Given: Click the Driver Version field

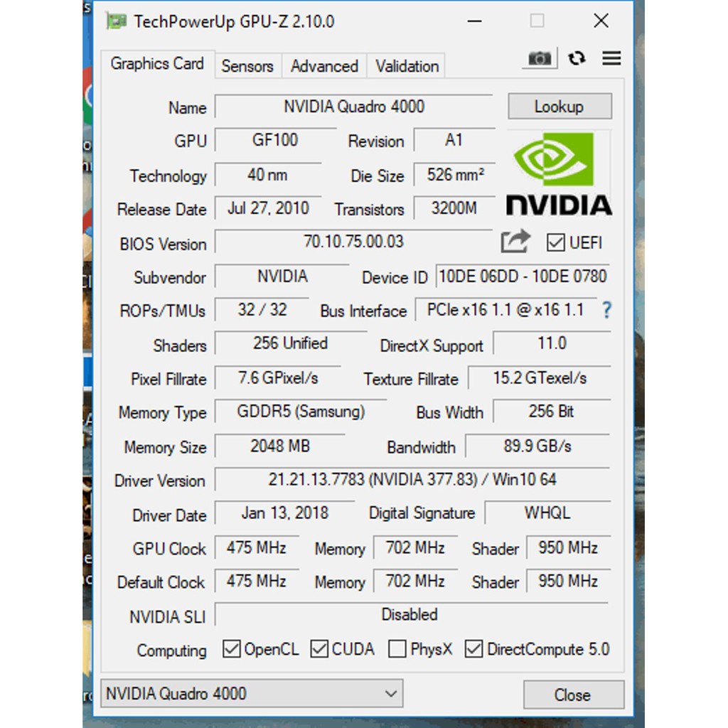Looking at the screenshot, I should pos(412,479).
